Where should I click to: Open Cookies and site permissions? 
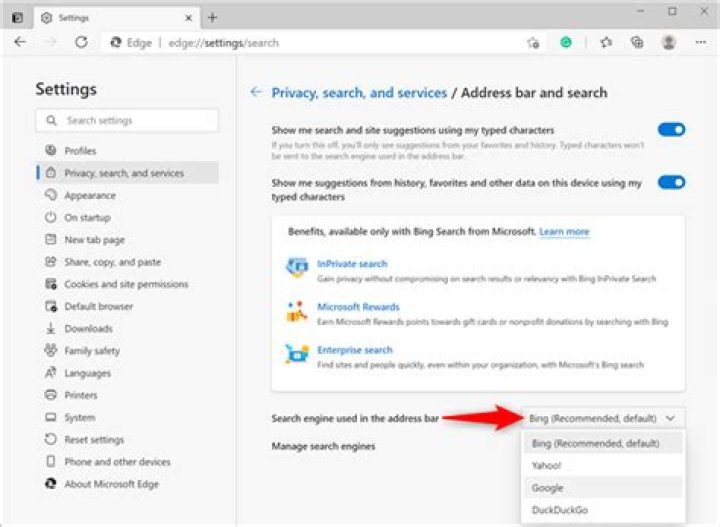(x=127, y=284)
